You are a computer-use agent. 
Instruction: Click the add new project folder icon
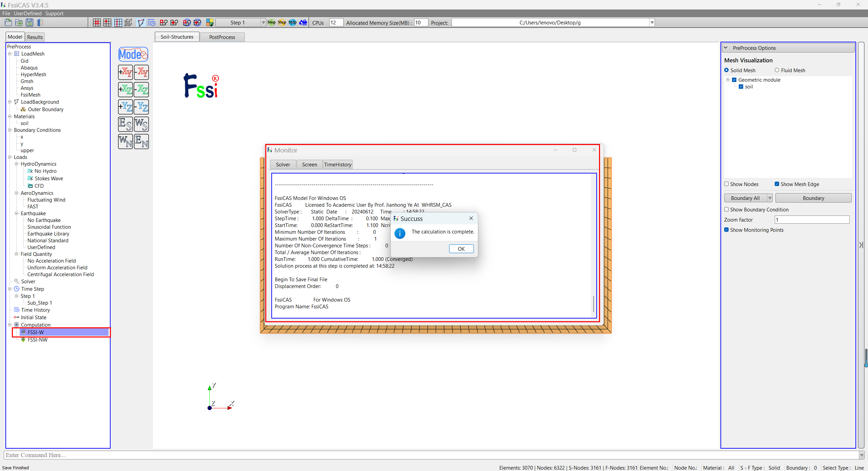(19, 23)
